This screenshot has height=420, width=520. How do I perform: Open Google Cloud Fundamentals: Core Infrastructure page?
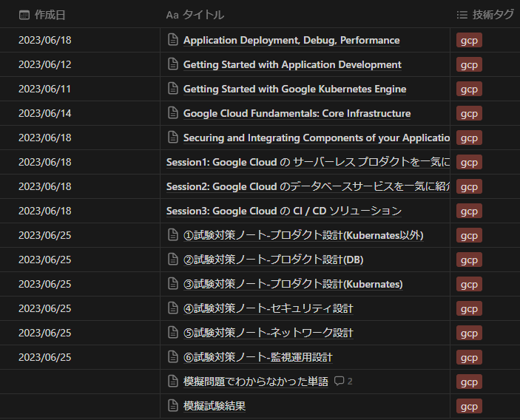pyautogui.click(x=297, y=113)
